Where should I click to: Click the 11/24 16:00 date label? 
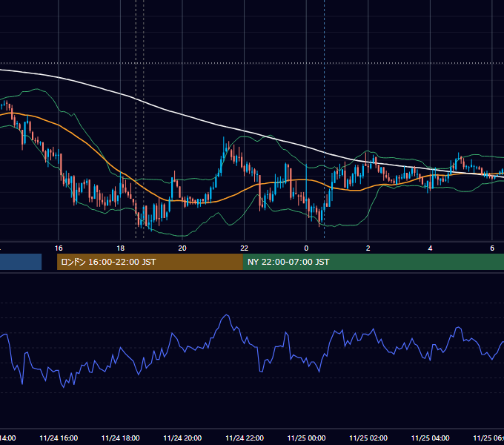59,438
